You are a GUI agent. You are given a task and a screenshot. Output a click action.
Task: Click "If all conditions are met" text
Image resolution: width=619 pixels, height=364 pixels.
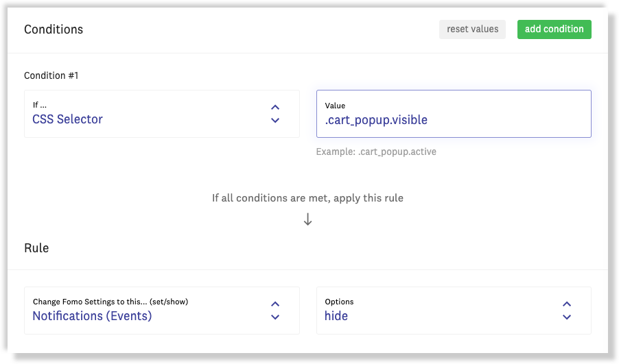coord(307,198)
